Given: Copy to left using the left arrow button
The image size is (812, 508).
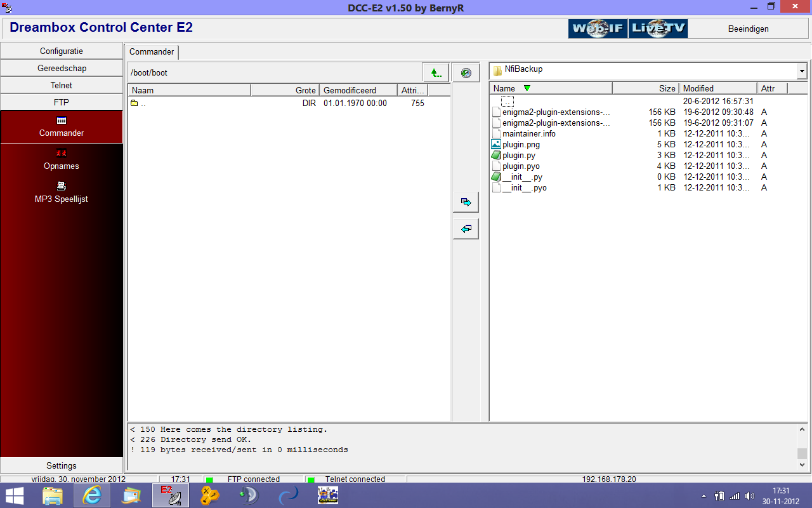Looking at the screenshot, I should pos(466,229).
